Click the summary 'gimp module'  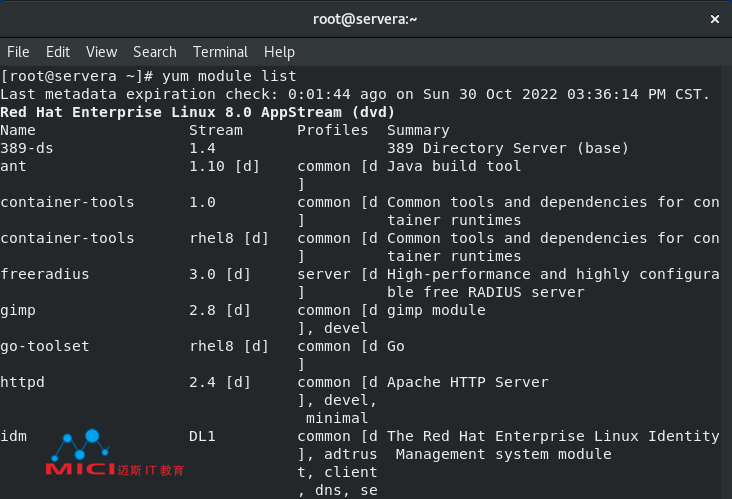point(436,311)
